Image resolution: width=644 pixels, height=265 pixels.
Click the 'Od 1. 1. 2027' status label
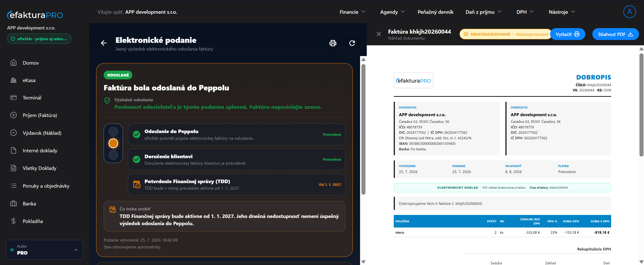pyautogui.click(x=330, y=184)
